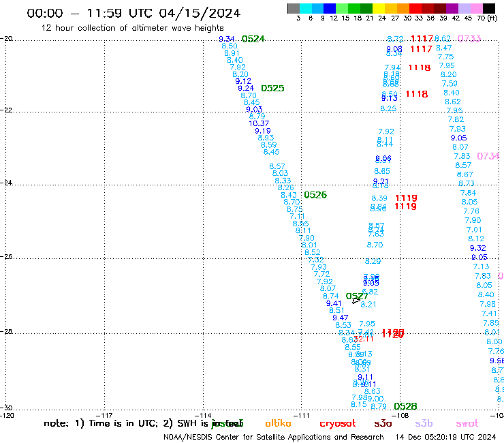Click the orange "altika" satellite label
The image size is (504, 443).
278,423
